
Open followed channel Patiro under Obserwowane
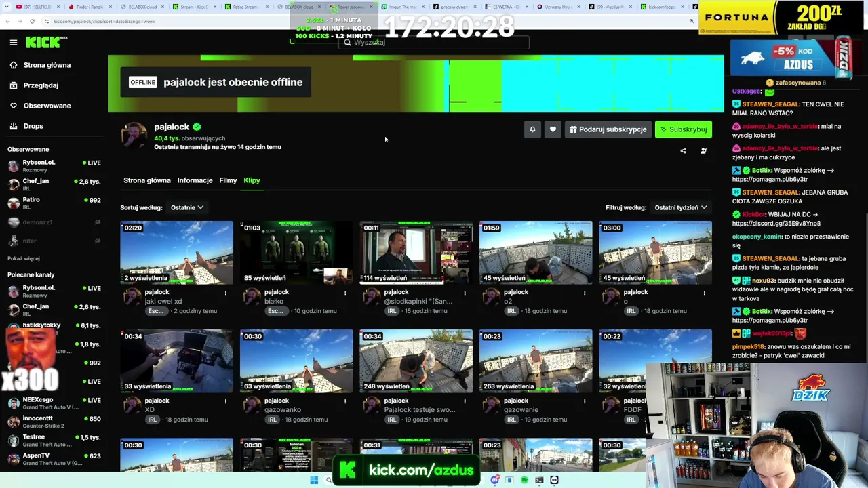coord(54,203)
